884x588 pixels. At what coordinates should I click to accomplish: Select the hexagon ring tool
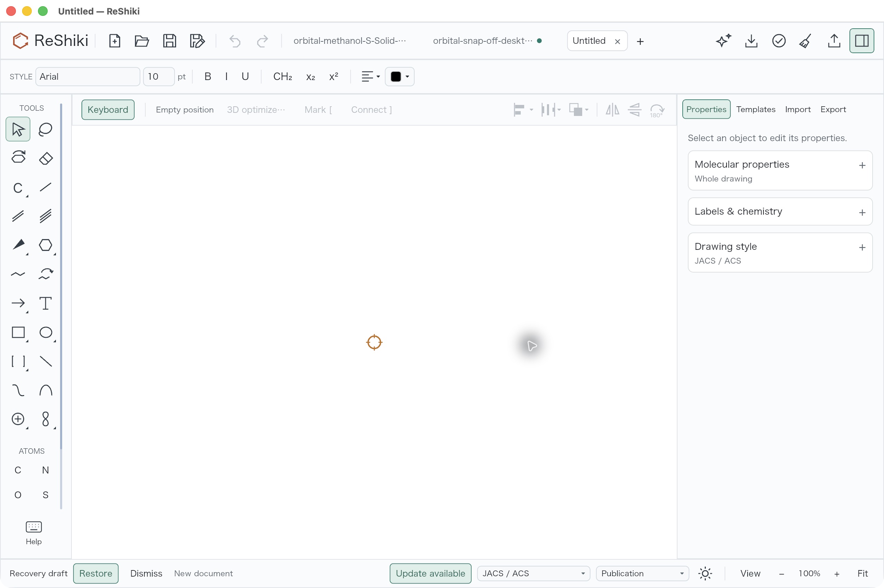45,245
